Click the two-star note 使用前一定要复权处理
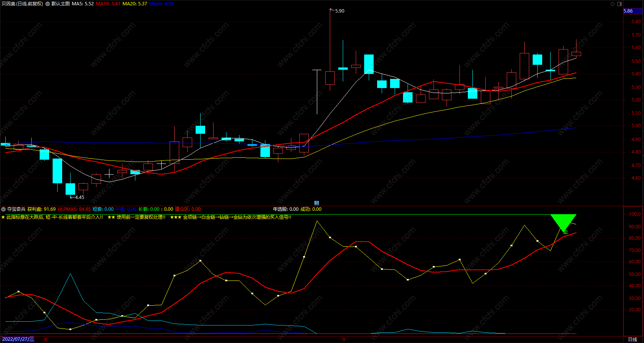 pos(137,217)
